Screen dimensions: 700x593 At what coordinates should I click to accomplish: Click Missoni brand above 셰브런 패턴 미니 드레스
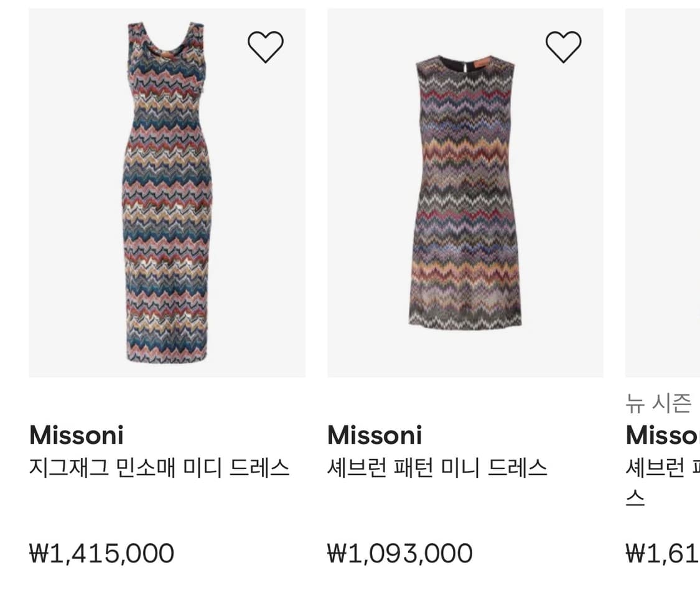[x=375, y=435]
